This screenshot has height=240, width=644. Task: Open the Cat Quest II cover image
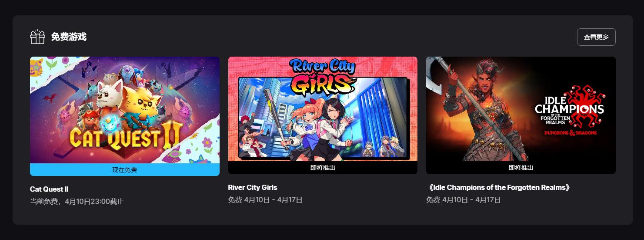(x=125, y=110)
